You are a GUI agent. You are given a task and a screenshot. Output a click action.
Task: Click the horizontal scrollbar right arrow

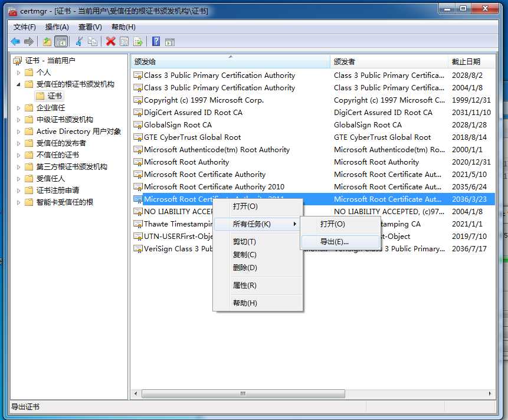[x=490, y=394]
